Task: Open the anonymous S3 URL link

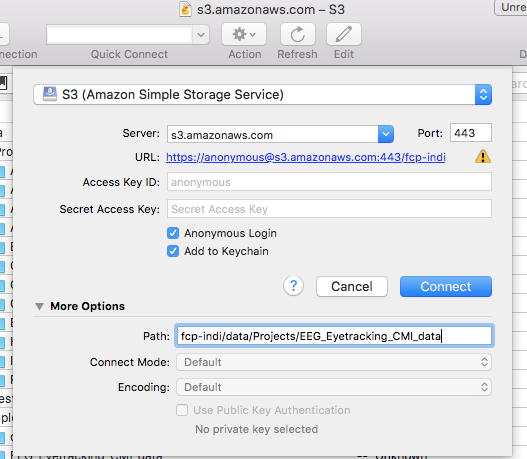Action: (306, 157)
